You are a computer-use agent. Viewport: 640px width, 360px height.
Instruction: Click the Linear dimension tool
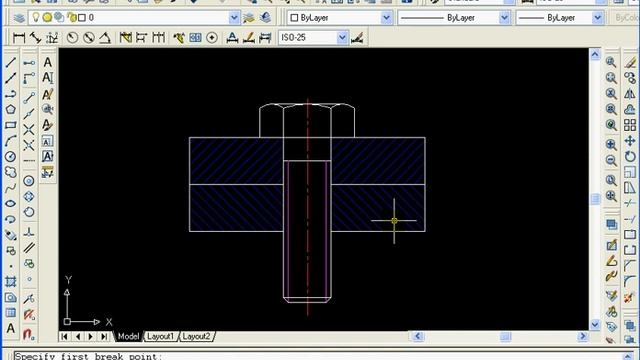point(19,38)
